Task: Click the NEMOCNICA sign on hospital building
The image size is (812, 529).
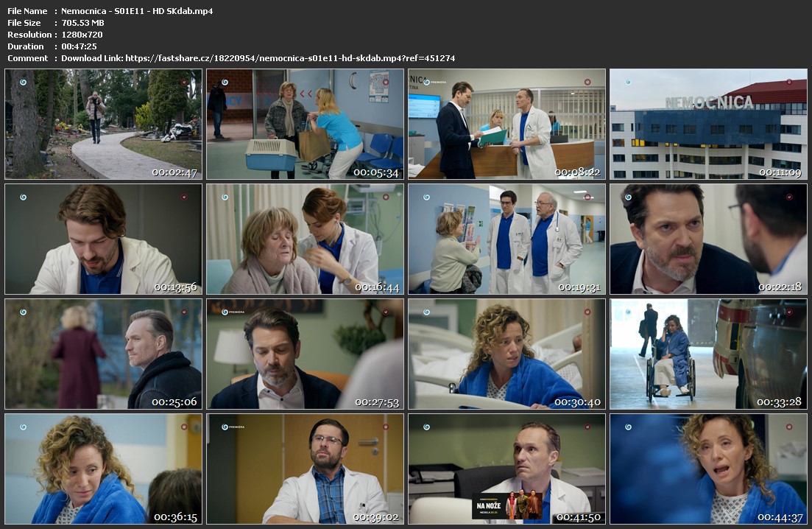Action: 709,102
